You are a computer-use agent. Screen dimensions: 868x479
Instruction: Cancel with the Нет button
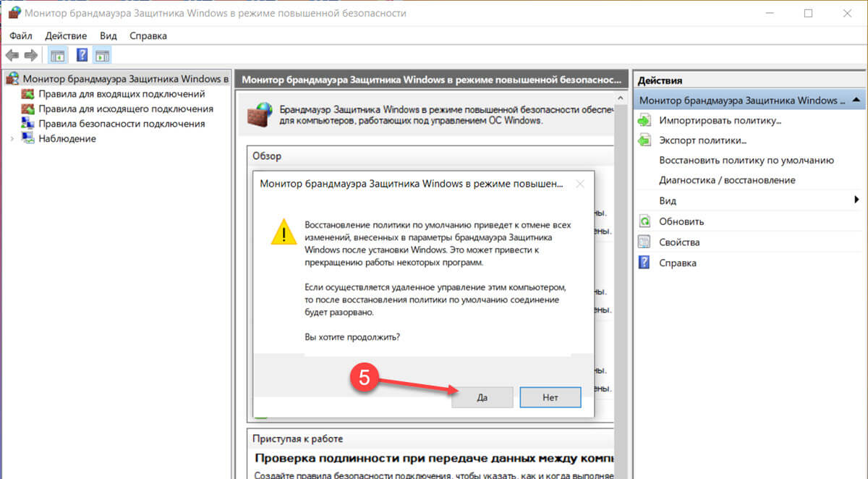coord(550,397)
